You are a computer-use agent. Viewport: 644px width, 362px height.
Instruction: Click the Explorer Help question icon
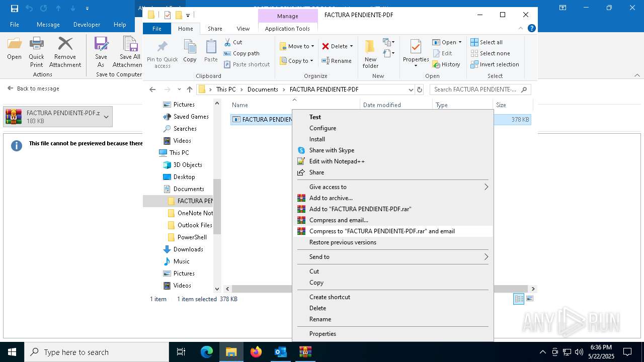click(532, 29)
